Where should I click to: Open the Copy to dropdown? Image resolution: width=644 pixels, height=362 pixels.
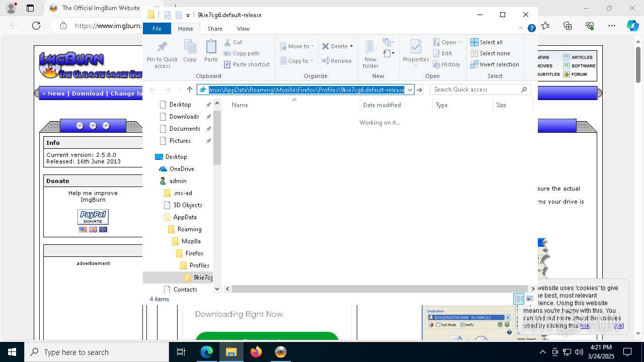[x=297, y=61]
